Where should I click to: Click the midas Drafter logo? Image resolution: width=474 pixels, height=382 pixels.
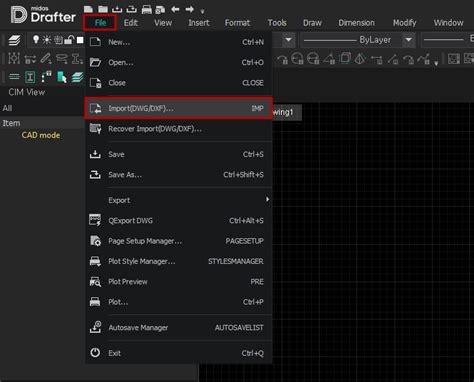43,15
